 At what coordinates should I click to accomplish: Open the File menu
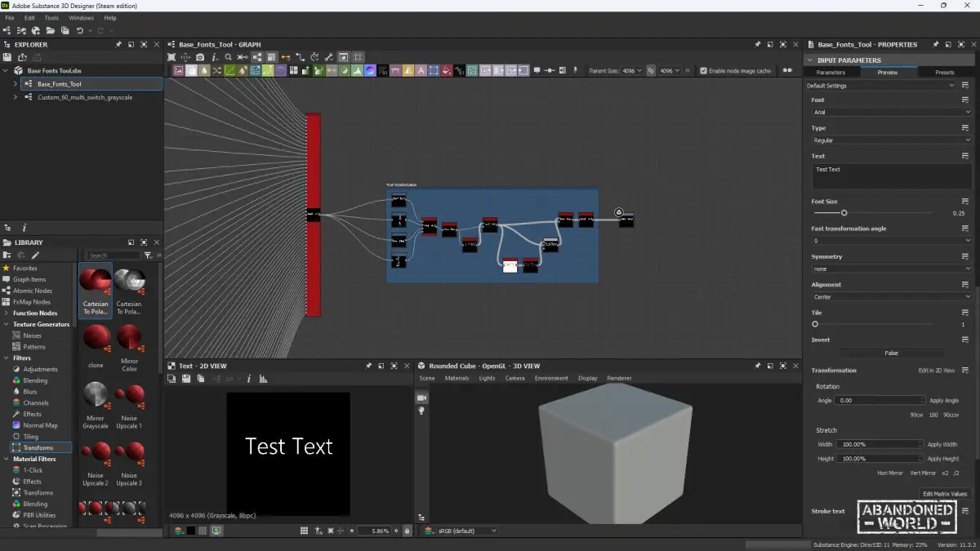click(10, 17)
